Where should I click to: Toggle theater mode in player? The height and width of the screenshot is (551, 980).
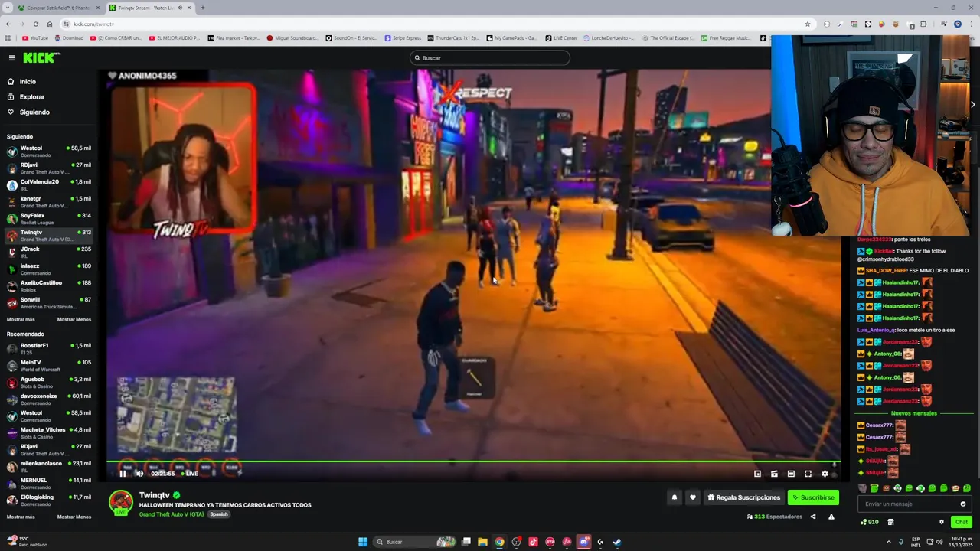pyautogui.click(x=791, y=474)
